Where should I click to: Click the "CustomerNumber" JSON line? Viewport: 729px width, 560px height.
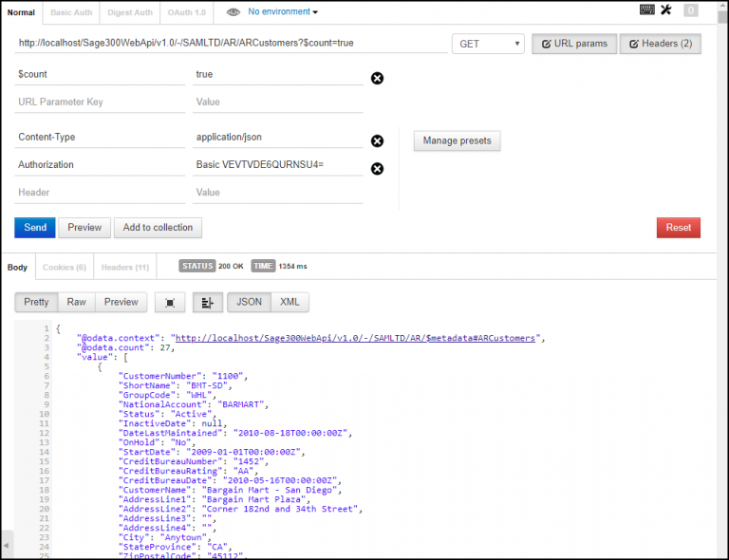183,376
